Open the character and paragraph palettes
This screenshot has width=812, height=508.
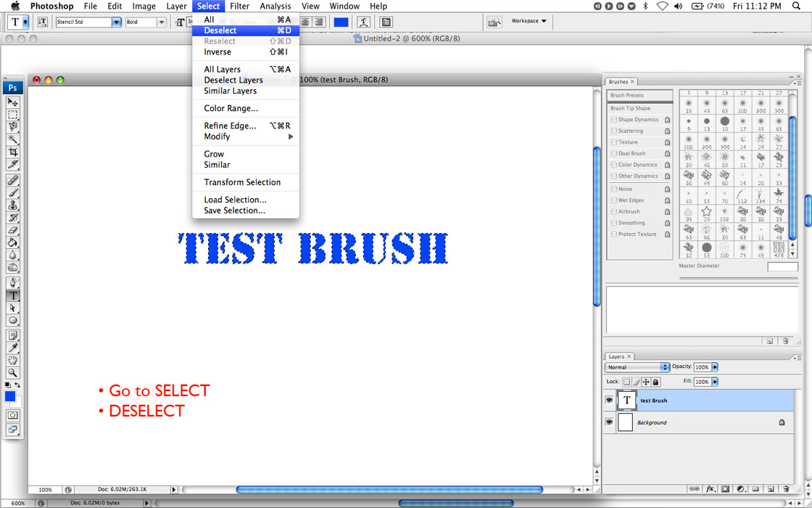386,22
